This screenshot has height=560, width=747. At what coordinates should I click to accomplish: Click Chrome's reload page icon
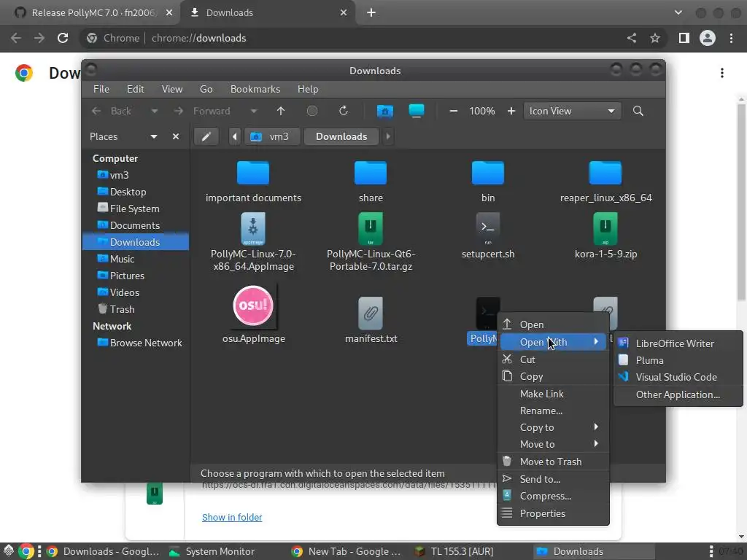coord(63,38)
